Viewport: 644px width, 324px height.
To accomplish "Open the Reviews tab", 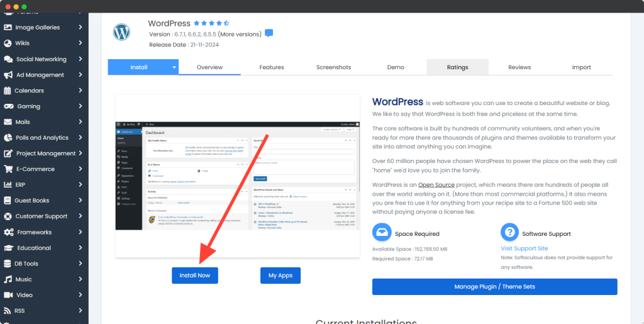I will tap(519, 67).
